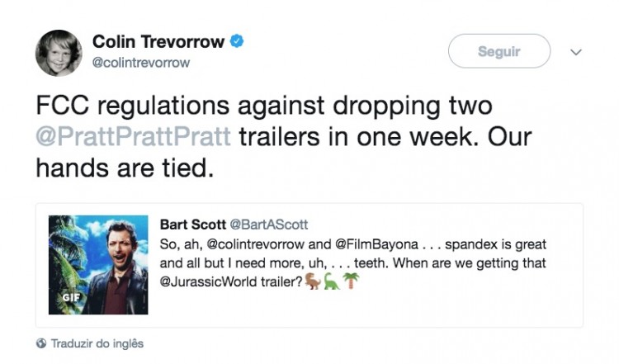This screenshot has width=619, height=364.
Task: Click the T-rex emoji in quoted tweet
Action: click(313, 281)
